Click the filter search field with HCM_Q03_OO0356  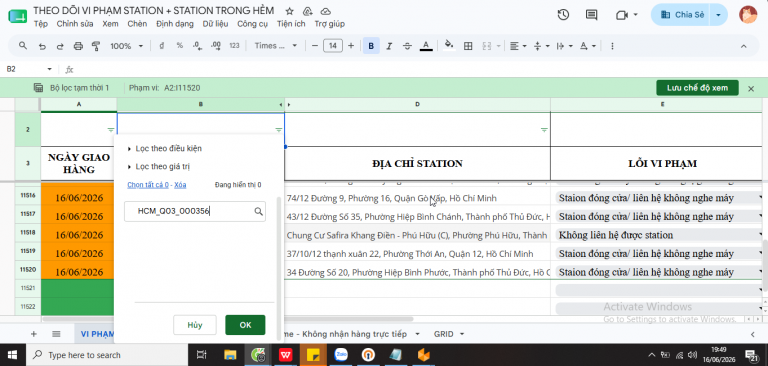pyautogui.click(x=195, y=211)
